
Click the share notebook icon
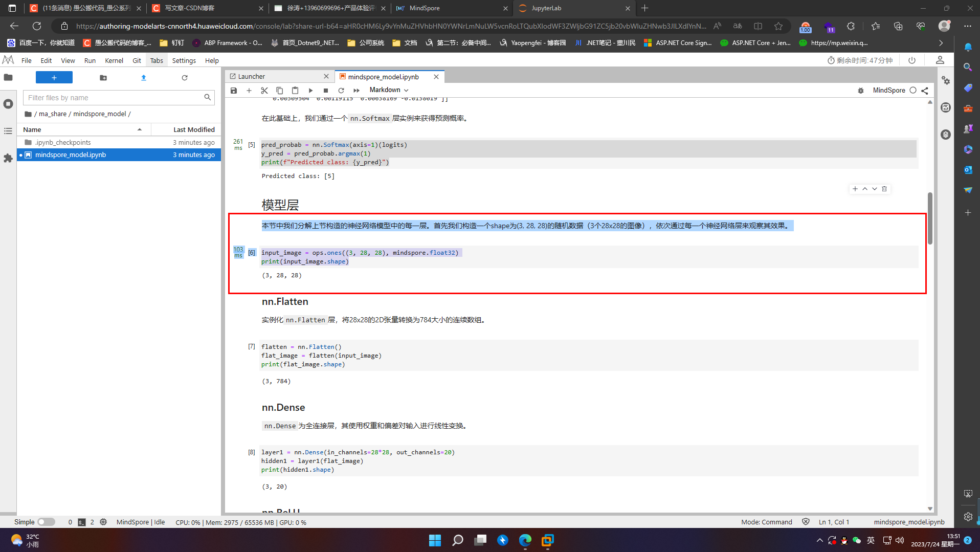tap(925, 91)
